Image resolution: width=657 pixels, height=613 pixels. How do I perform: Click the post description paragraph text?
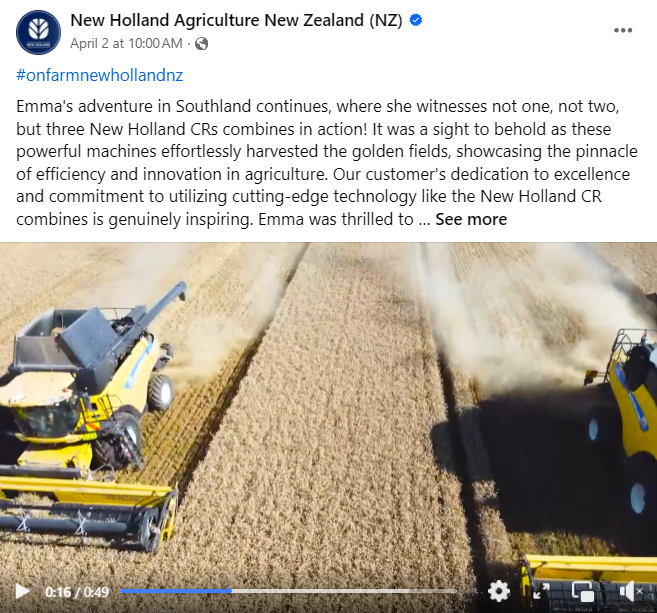327,163
